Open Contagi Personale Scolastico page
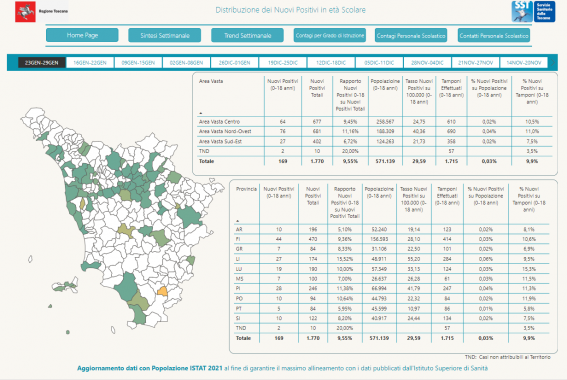 click(411, 35)
